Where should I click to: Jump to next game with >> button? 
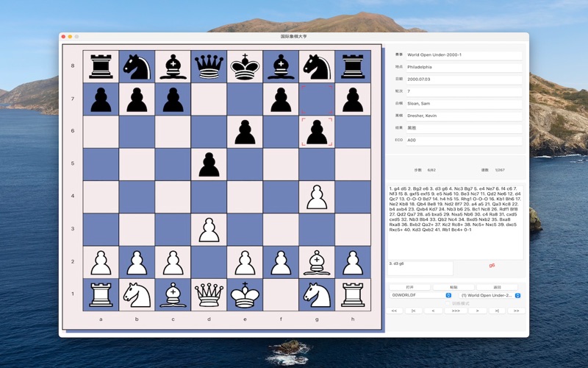(517, 311)
